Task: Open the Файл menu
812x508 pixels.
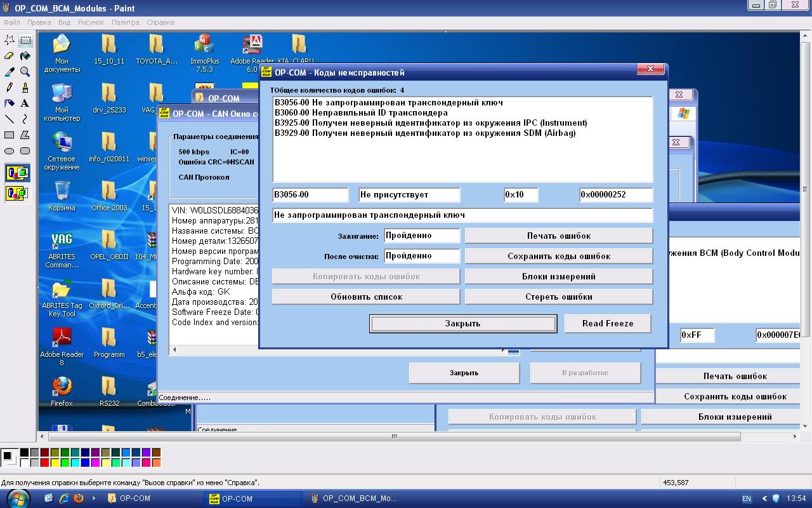Action: (11, 22)
